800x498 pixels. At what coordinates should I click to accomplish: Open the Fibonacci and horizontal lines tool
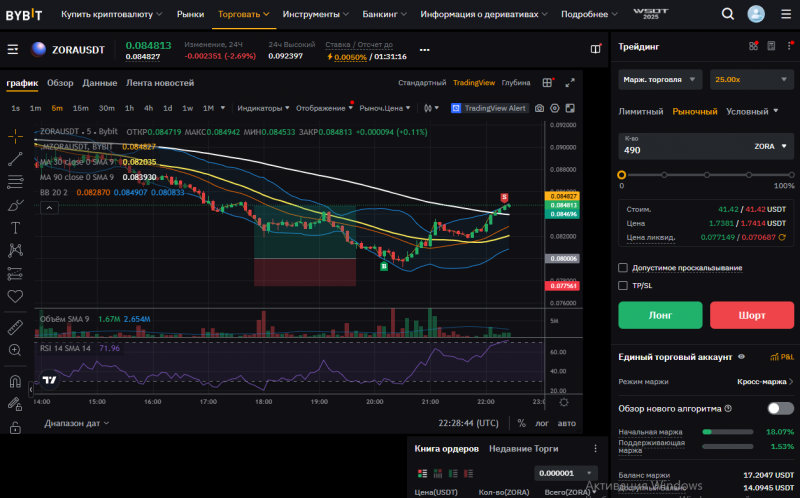pos(15,182)
